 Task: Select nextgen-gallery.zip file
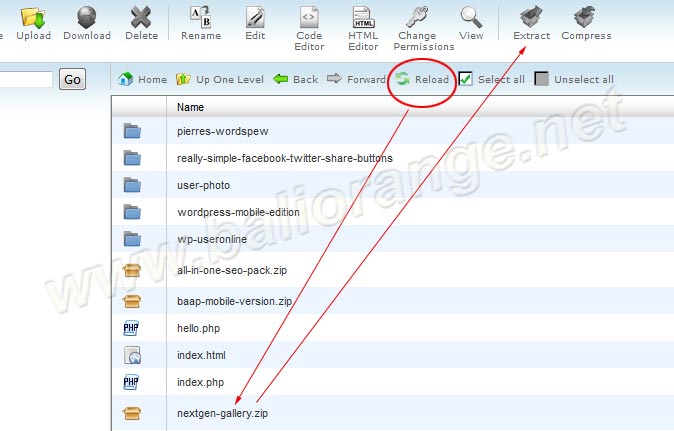click(222, 412)
